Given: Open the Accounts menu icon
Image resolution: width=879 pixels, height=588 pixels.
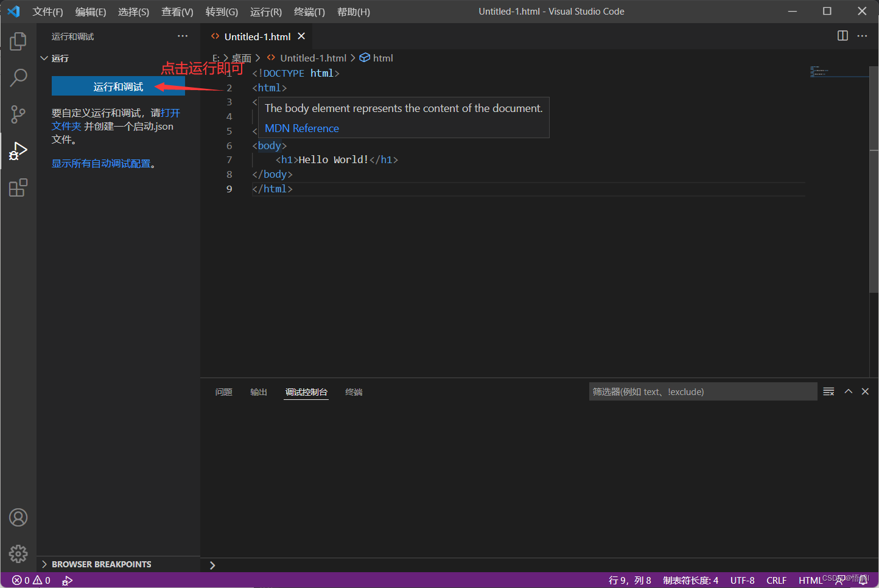Looking at the screenshot, I should 18,517.
